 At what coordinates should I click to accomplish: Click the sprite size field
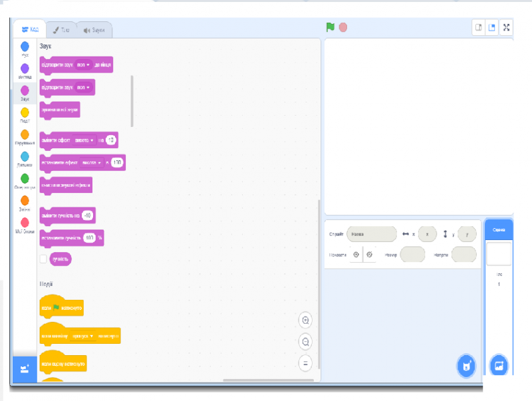(x=412, y=255)
